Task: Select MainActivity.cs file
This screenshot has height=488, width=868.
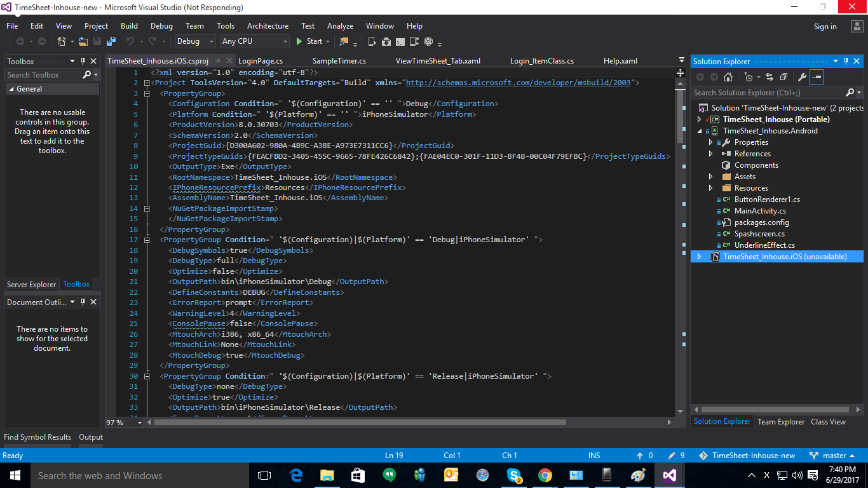Action: (x=760, y=211)
